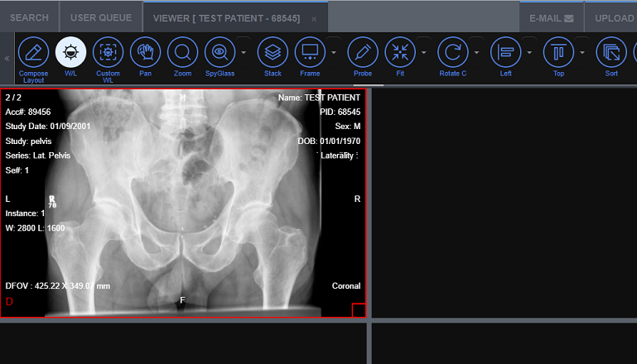Enable the SpyGlass tool

[220, 53]
